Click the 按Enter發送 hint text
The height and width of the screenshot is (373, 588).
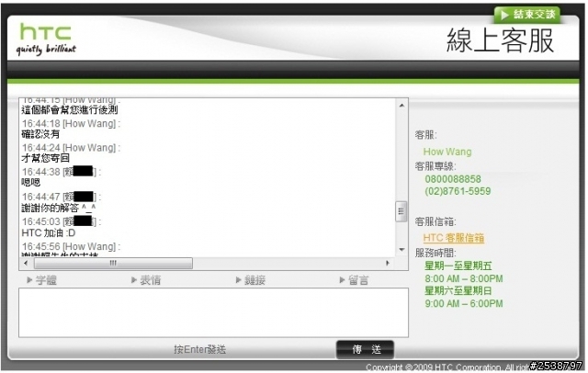coord(199,349)
